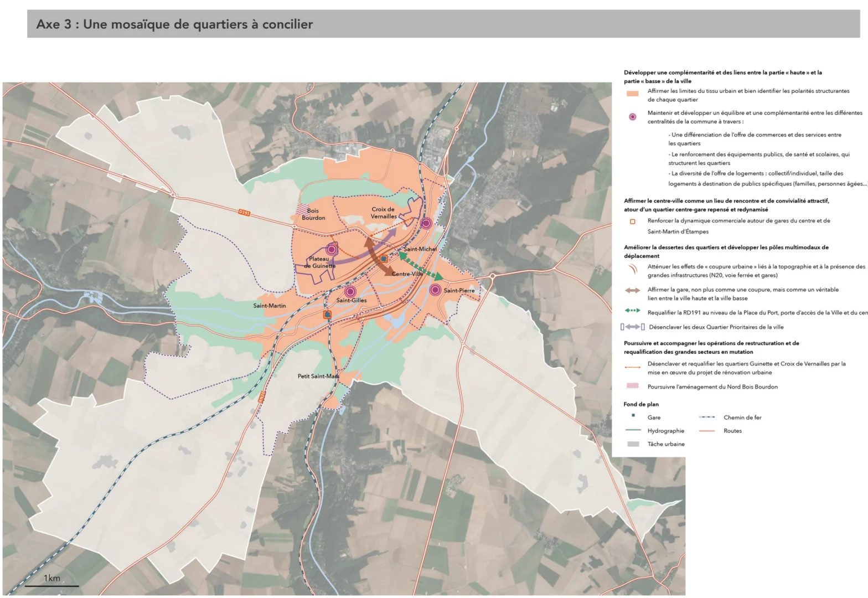
Task: Select the centrality marker on Plateau de Guinette
Action: 332,249
